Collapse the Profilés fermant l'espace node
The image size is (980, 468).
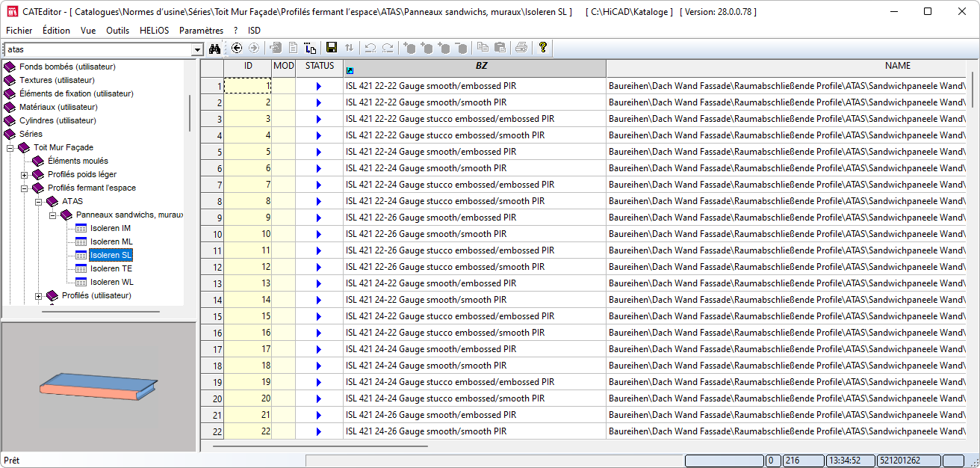(25, 188)
